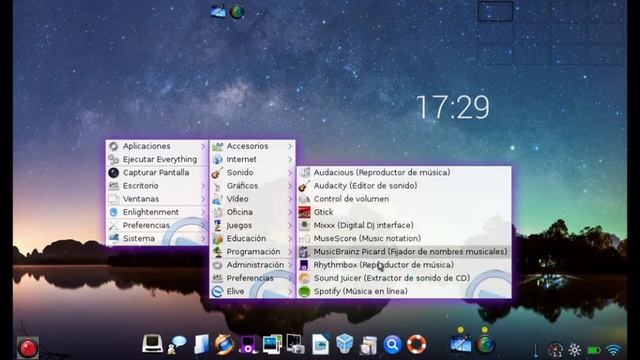Open MusicBrainz Picard entry
The width and height of the screenshot is (640, 360).
(404, 252)
